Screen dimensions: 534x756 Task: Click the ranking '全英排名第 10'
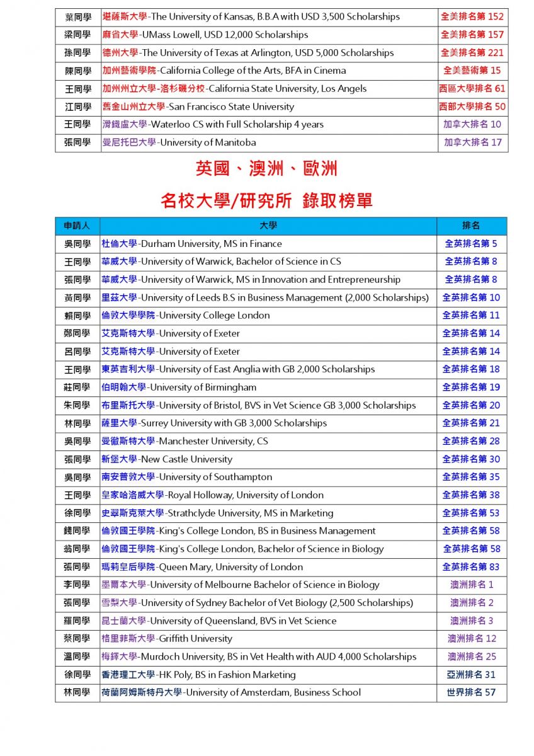coord(472,297)
